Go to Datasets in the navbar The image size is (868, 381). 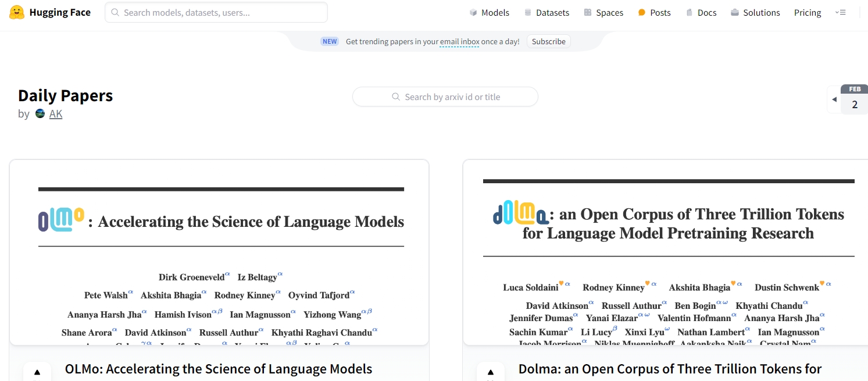(x=546, y=12)
